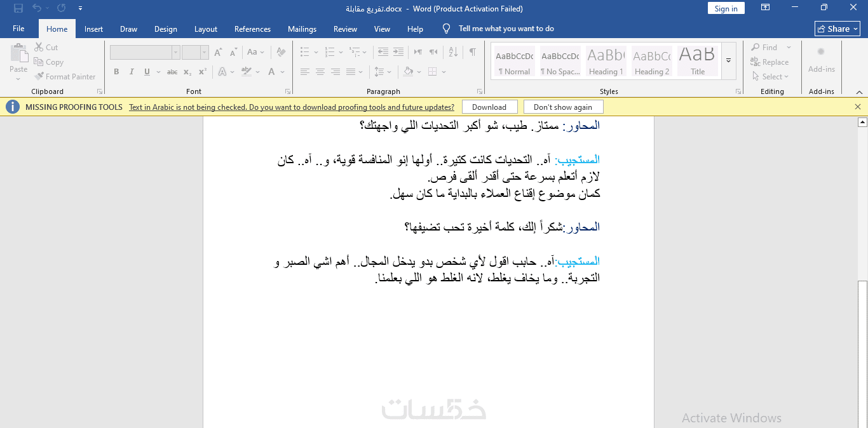This screenshot has height=428, width=868.
Task: Click the Sign in button
Action: (726, 8)
